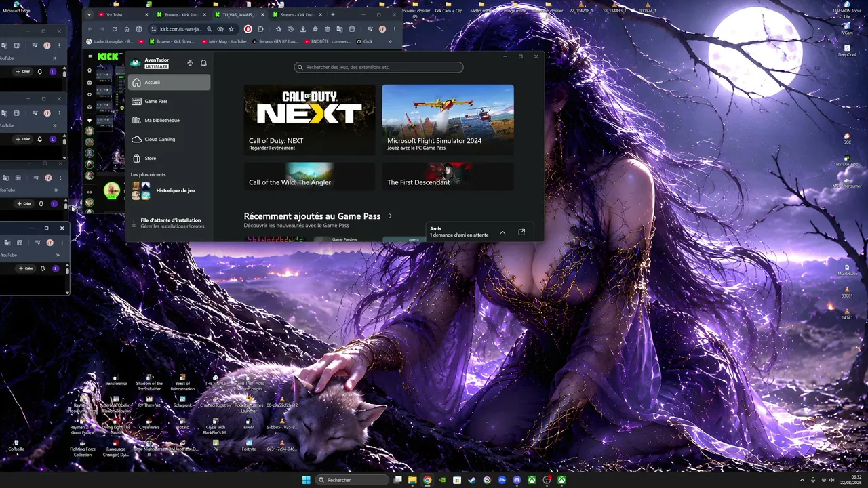Open Game Pass in the Xbox sidebar
Screen dimensions: 868x488
pos(169,101)
